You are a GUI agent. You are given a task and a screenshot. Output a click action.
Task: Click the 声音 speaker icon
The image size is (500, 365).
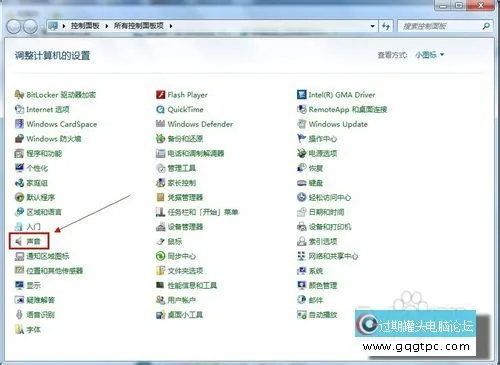[19, 241]
